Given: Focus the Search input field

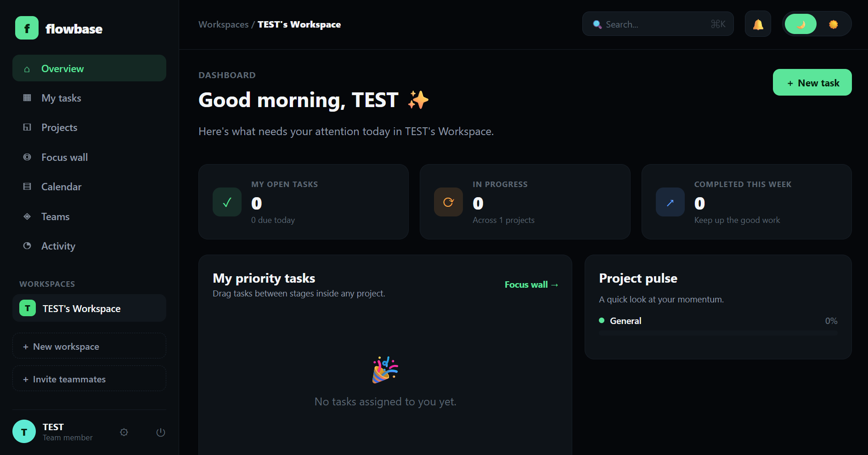Looking at the screenshot, I should (658, 24).
